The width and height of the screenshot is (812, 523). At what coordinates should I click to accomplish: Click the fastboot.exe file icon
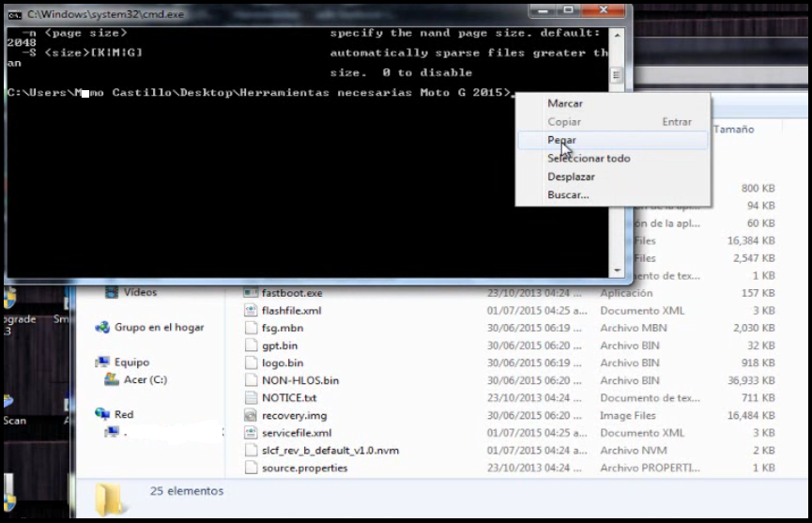click(251, 293)
